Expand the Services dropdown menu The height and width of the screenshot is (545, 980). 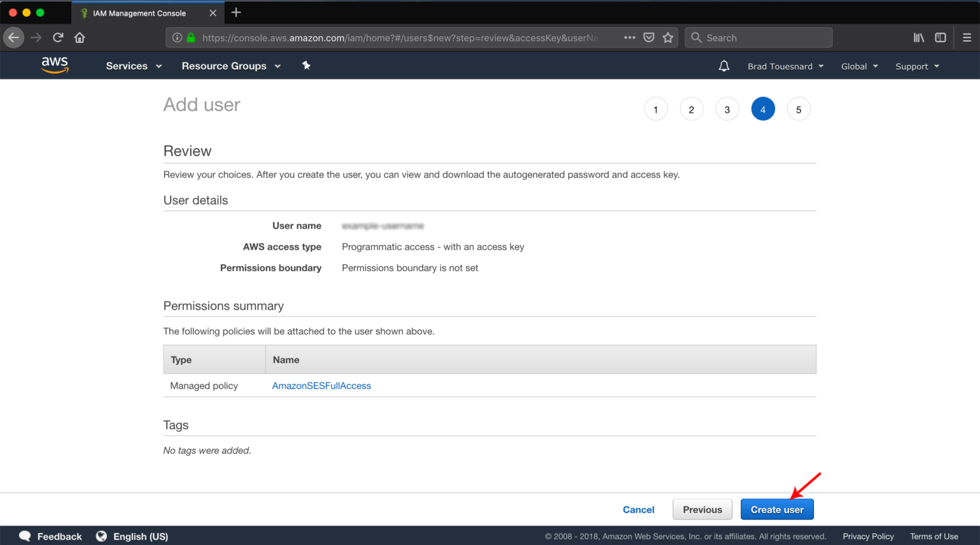pyautogui.click(x=134, y=66)
